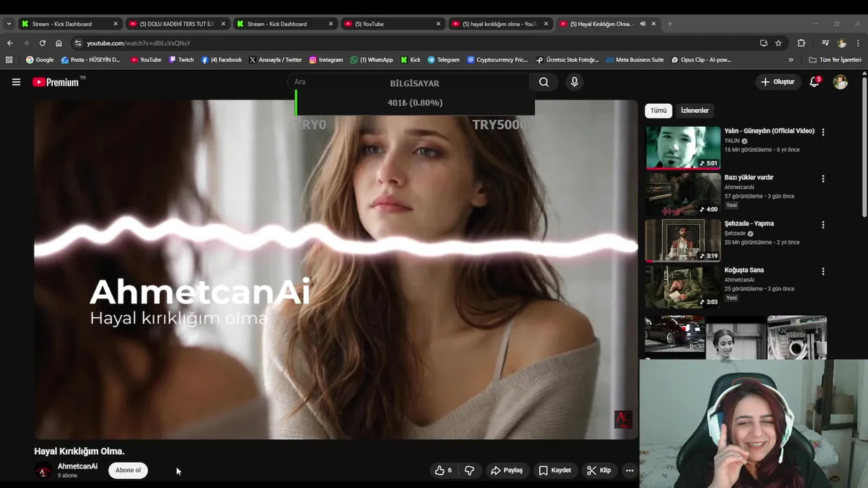Reload the page with refresh icon
This screenshot has height=488, width=868.
[x=42, y=43]
